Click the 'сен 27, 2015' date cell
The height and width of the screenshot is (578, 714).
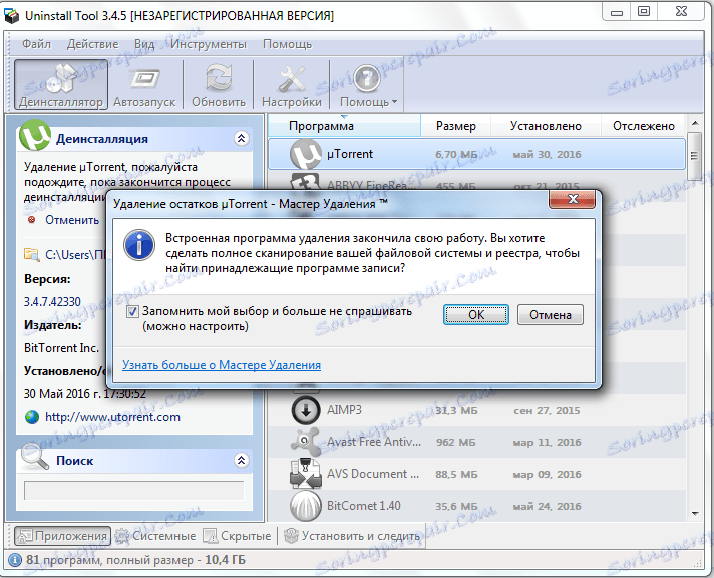[x=546, y=410]
